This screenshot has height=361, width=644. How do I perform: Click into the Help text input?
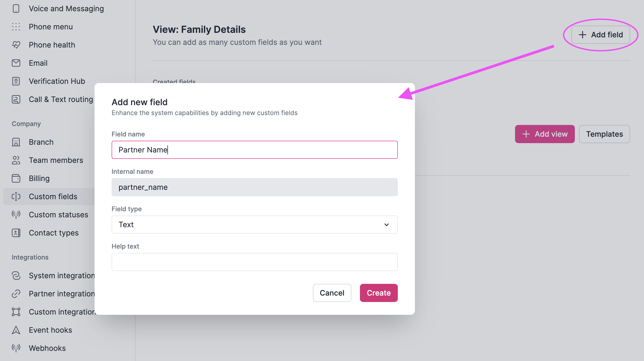click(254, 262)
